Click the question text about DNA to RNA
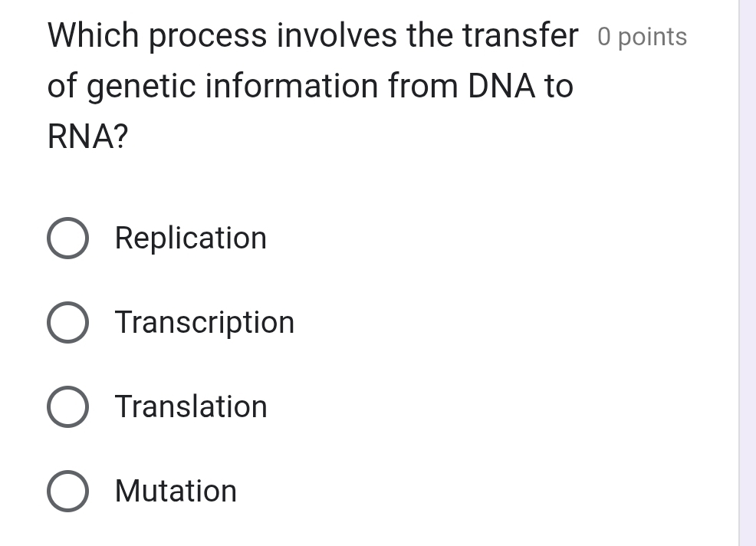 pos(307,84)
